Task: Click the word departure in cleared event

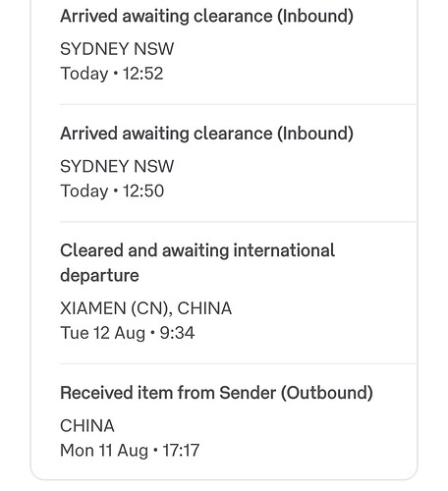Action: tap(99, 276)
